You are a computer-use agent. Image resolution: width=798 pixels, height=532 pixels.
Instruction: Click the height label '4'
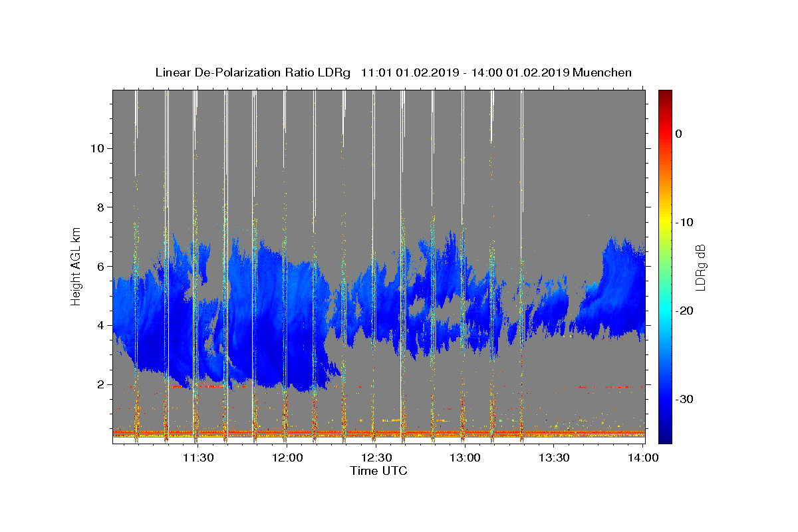click(99, 325)
